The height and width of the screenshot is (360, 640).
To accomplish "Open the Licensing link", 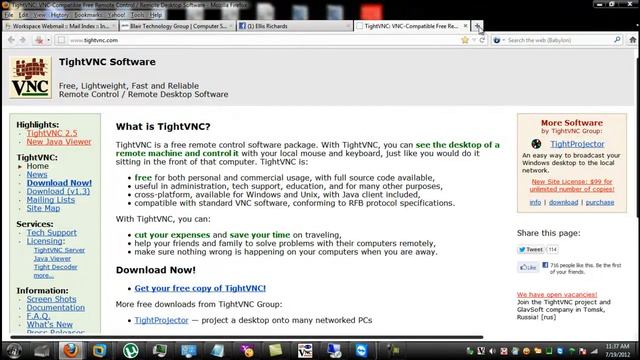I will 44,241.
